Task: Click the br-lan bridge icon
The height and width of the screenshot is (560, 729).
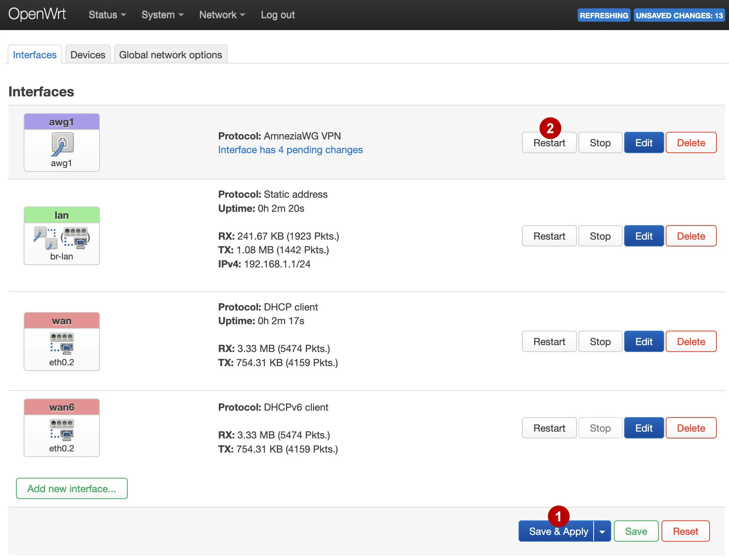Action: [61, 236]
